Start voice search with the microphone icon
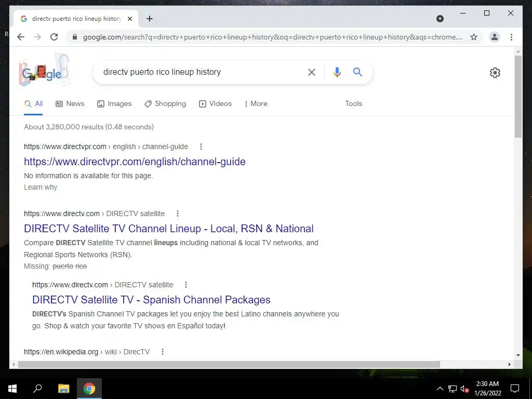The width and height of the screenshot is (532, 399). click(x=337, y=72)
